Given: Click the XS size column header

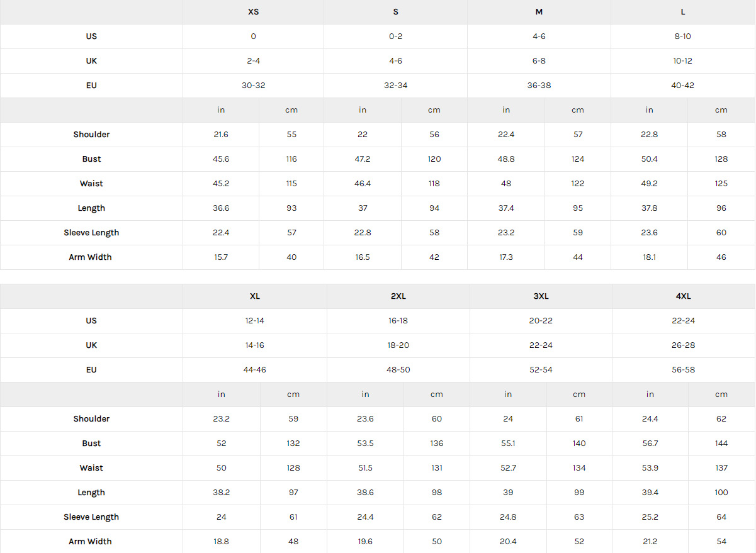Looking at the screenshot, I should [253, 12].
